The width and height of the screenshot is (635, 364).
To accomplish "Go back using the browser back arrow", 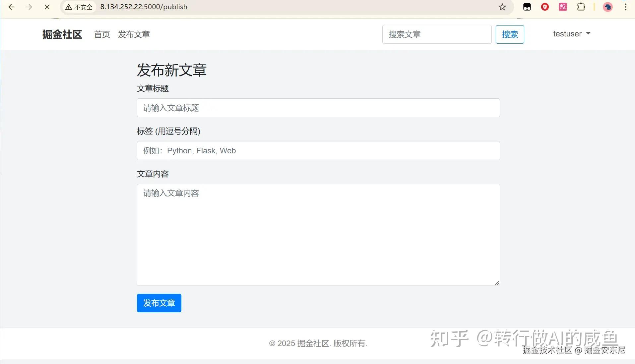I will [x=11, y=7].
